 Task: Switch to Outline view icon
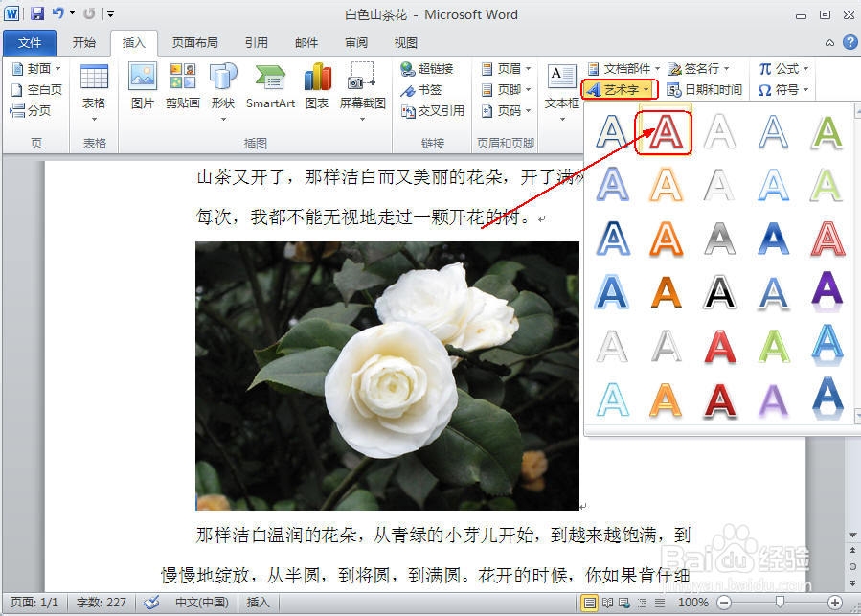(x=643, y=603)
